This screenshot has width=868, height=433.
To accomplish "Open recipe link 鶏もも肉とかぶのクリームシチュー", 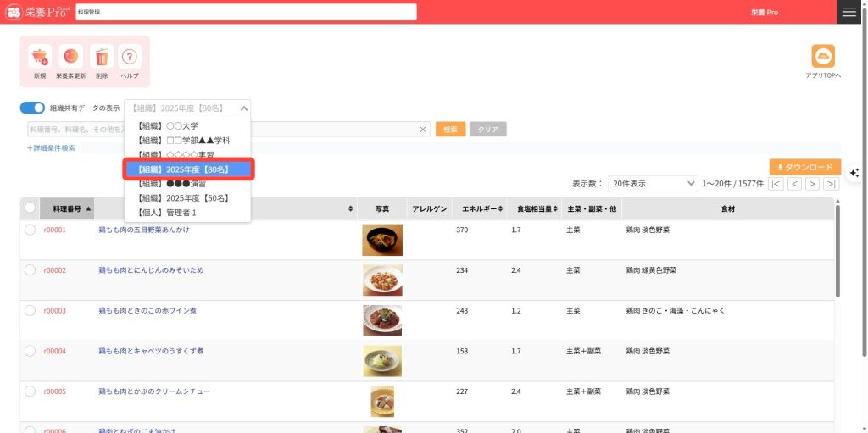I will tap(154, 391).
